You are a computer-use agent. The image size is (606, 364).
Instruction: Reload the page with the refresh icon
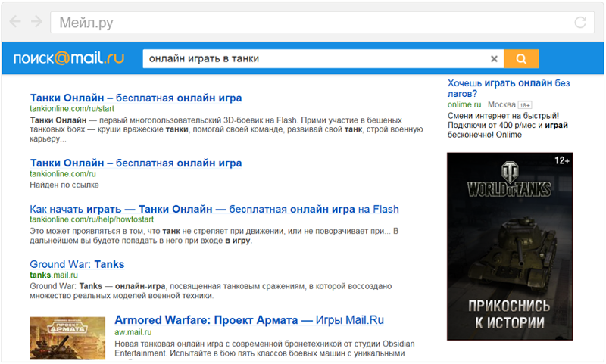pos(580,23)
